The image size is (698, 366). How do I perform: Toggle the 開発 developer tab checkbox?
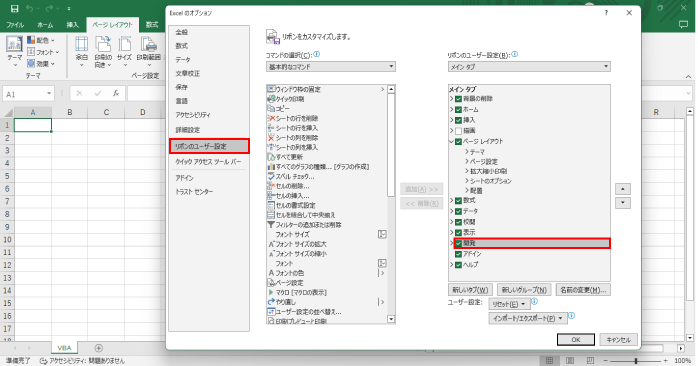tap(459, 244)
